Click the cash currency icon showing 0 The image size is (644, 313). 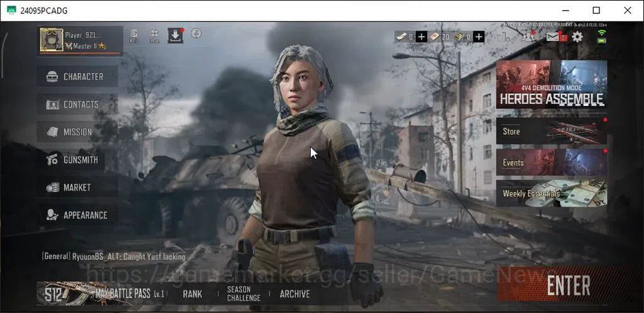[x=401, y=37]
